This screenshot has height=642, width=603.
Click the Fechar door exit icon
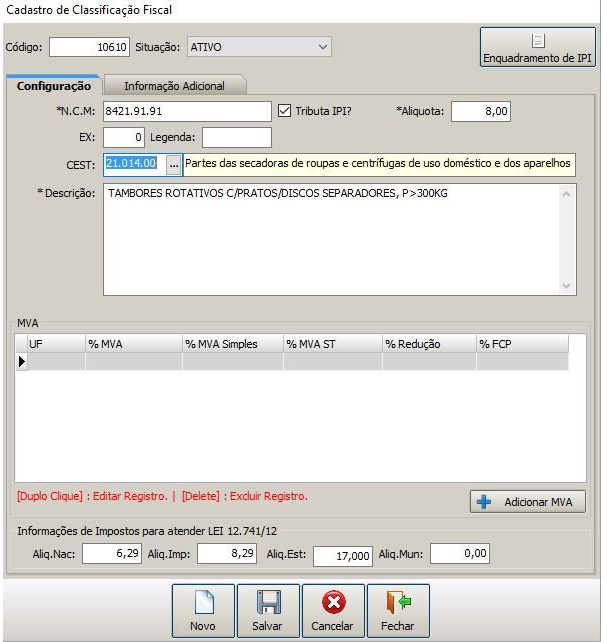(x=398, y=602)
